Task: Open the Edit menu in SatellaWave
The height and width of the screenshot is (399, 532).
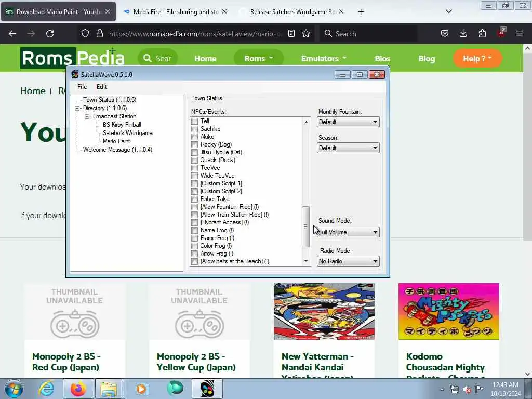Action: [x=102, y=87]
